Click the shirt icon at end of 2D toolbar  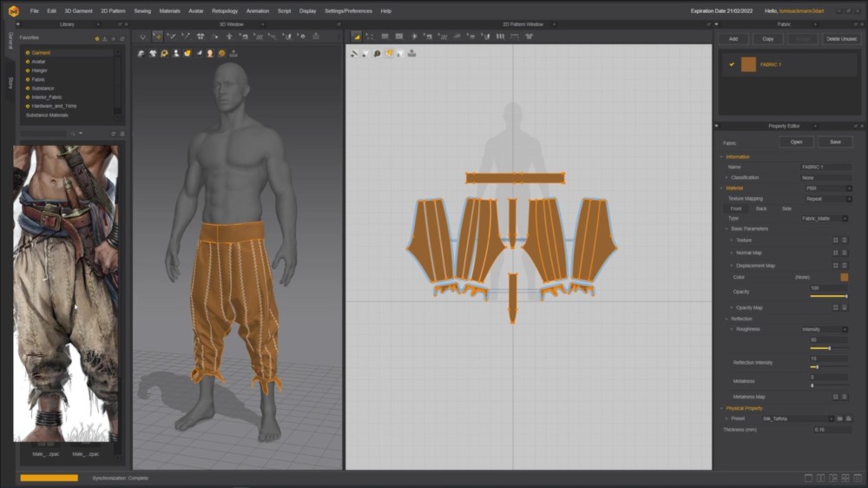coord(529,36)
